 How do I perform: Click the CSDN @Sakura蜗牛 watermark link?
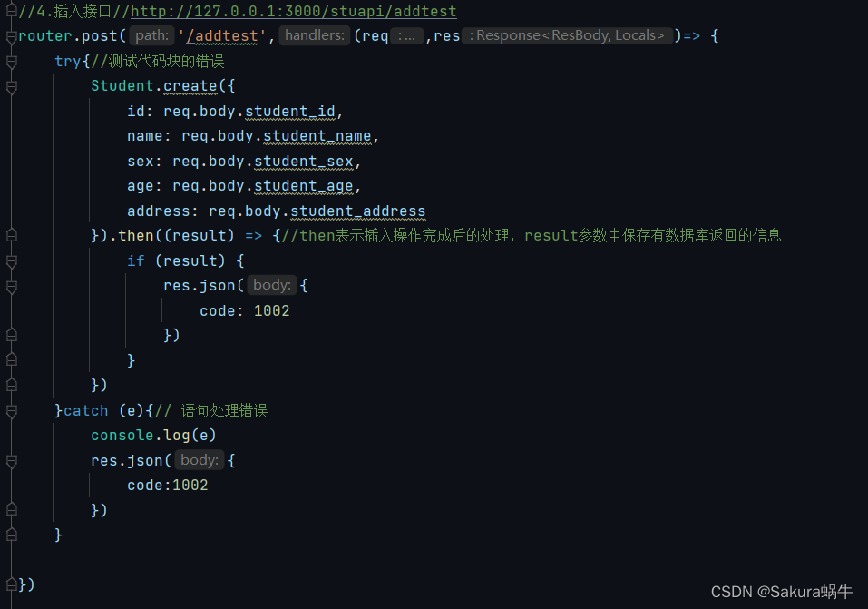(783, 591)
